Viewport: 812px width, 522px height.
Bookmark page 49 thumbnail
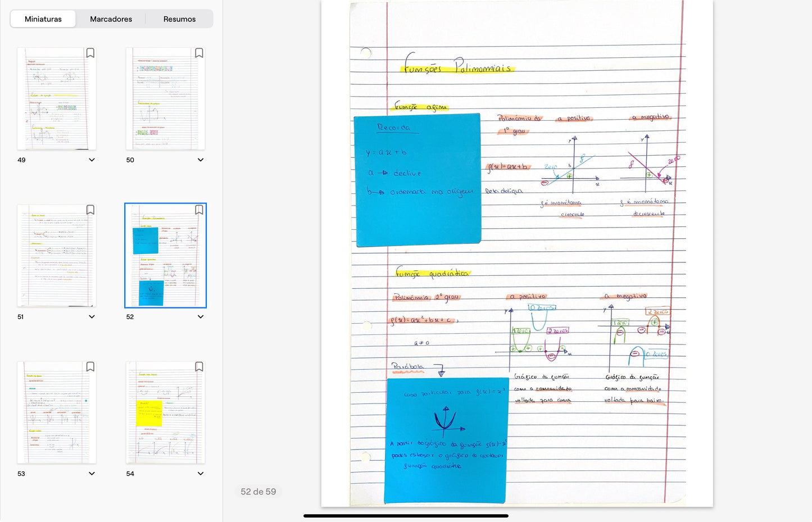[90, 53]
